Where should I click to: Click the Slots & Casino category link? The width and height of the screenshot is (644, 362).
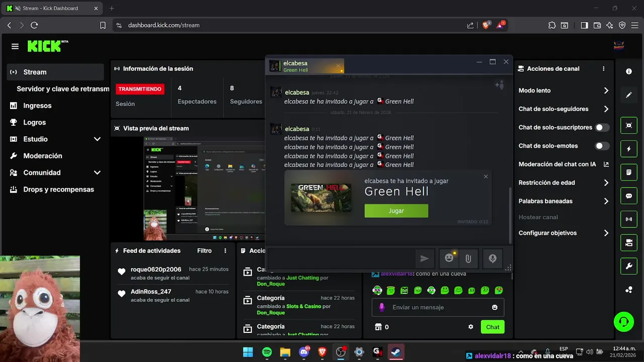303,306
